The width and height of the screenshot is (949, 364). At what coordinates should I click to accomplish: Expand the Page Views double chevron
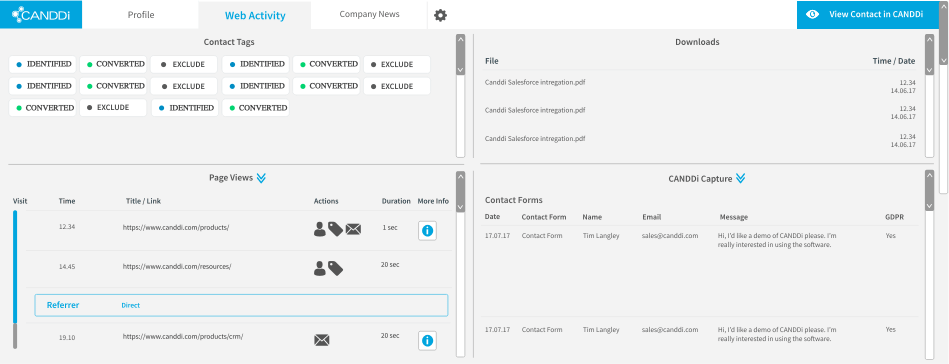point(261,178)
